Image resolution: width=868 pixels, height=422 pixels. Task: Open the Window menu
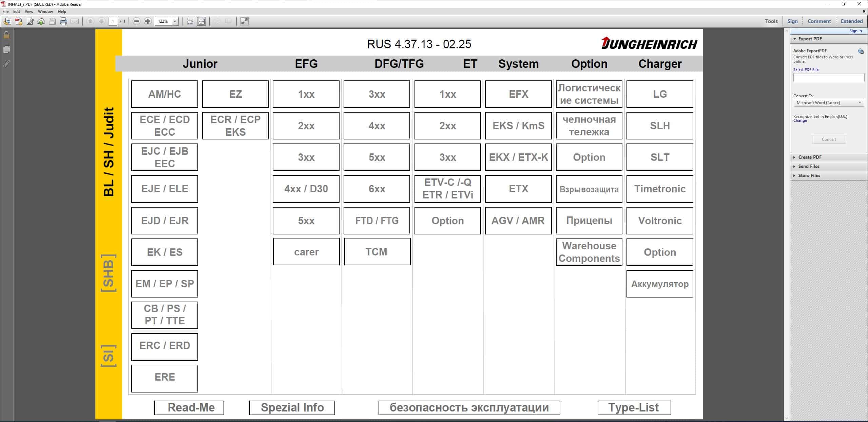click(45, 12)
